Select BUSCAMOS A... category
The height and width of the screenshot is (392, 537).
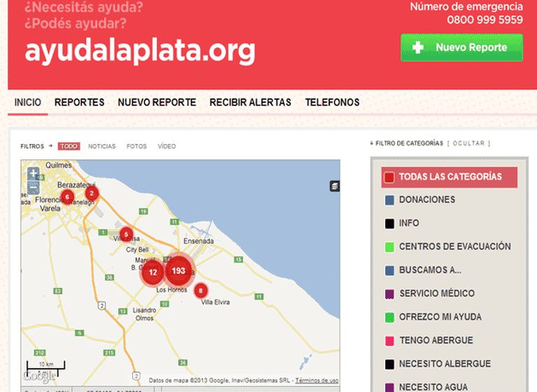pos(423,270)
